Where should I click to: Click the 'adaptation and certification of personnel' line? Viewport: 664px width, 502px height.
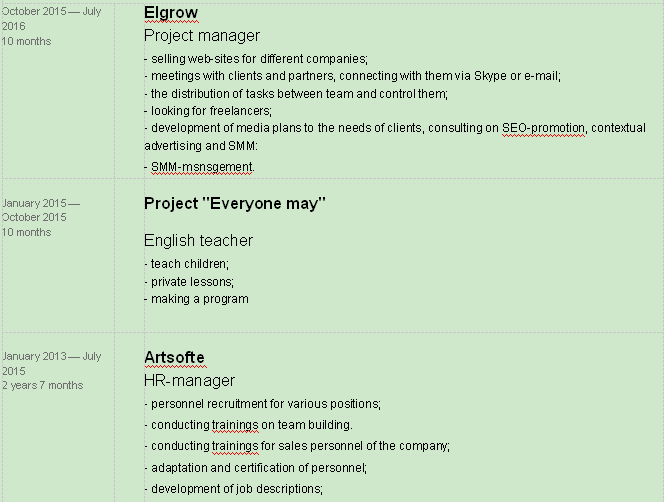click(x=258, y=467)
